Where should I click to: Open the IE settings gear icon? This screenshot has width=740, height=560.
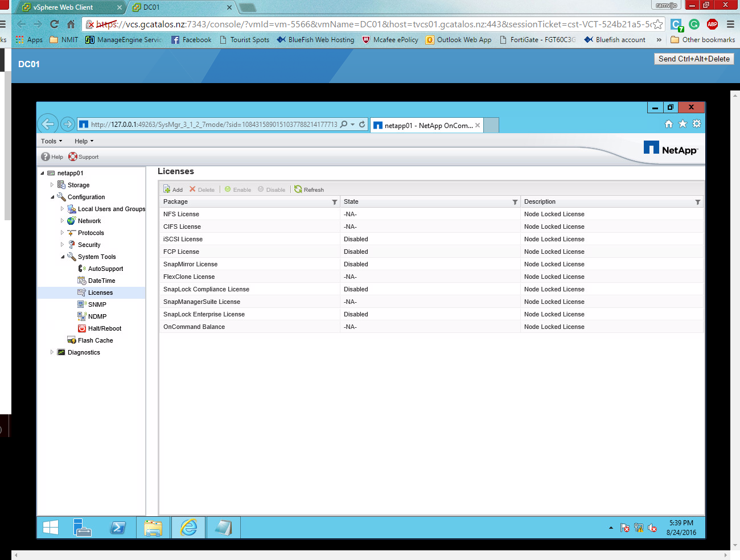696,124
